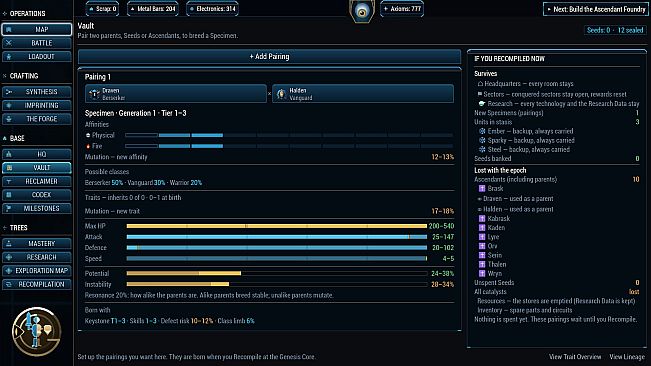Click the Wryn ascendant icon

[482, 273]
